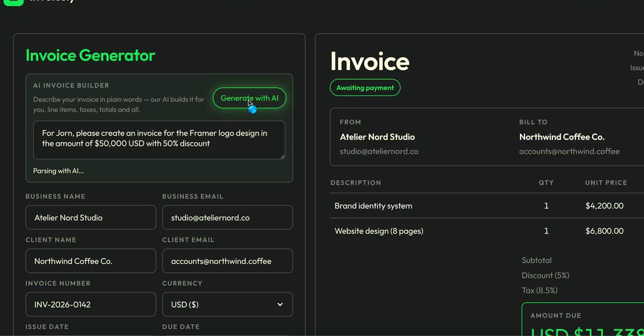Viewport: 644px width, 336px height.
Task: Click the Invoice Generator heading
Action: pos(90,55)
